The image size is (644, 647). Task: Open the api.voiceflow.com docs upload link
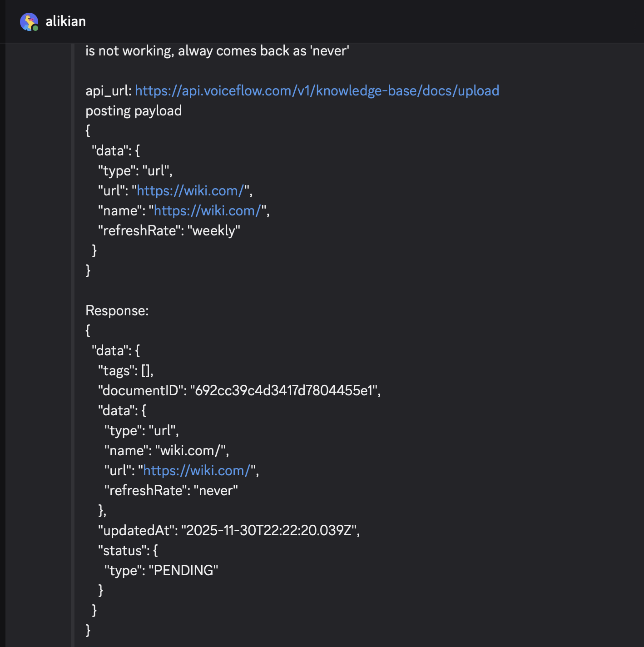pos(317,91)
